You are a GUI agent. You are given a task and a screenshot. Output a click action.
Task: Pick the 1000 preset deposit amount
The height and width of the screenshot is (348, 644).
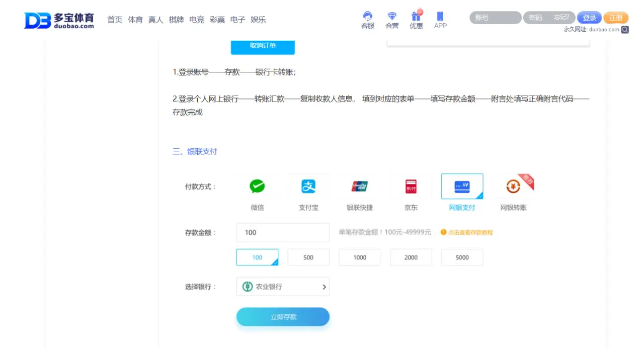point(359,257)
